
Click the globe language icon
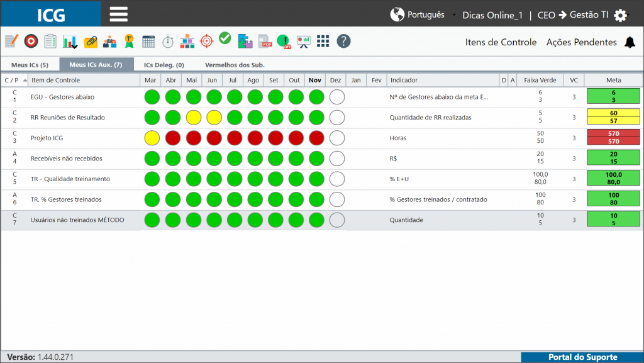(x=397, y=14)
